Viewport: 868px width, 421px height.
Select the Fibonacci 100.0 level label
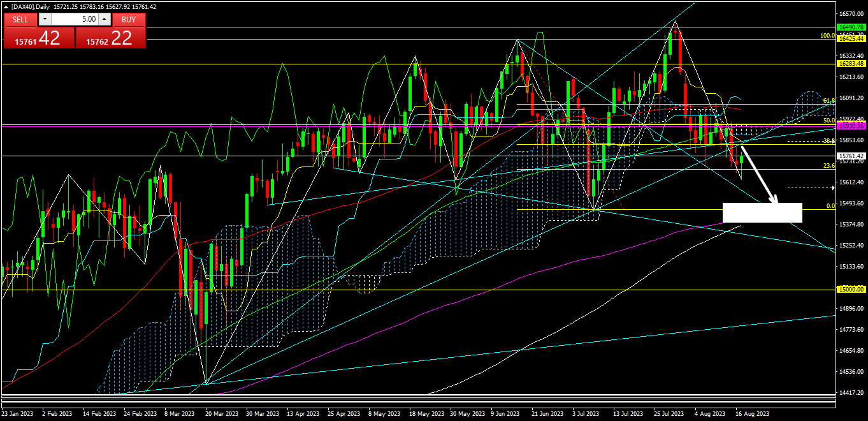(x=827, y=36)
